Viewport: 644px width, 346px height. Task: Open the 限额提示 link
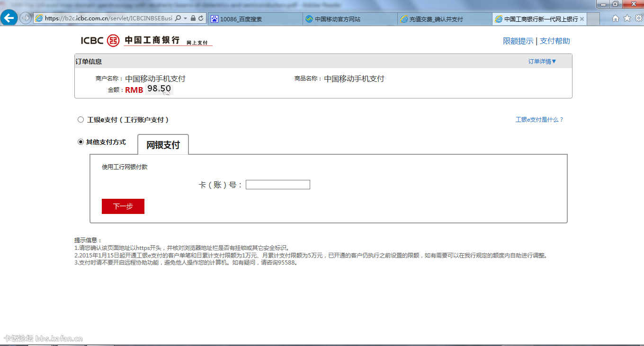[518, 41]
